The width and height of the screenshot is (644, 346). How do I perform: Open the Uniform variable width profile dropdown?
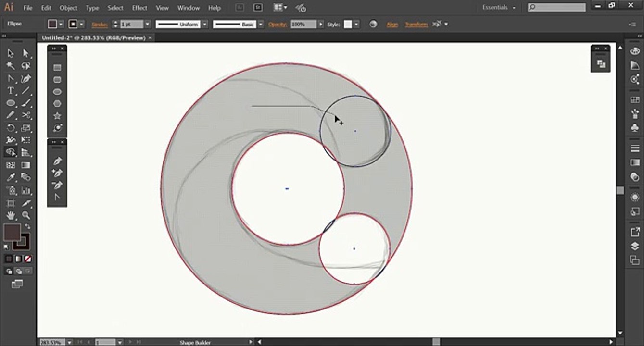tap(204, 25)
